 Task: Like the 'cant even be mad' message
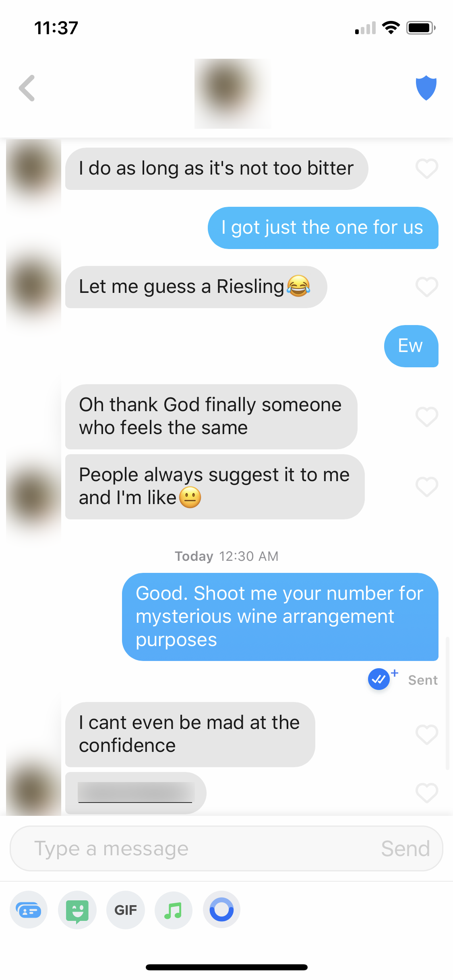pos(427,735)
